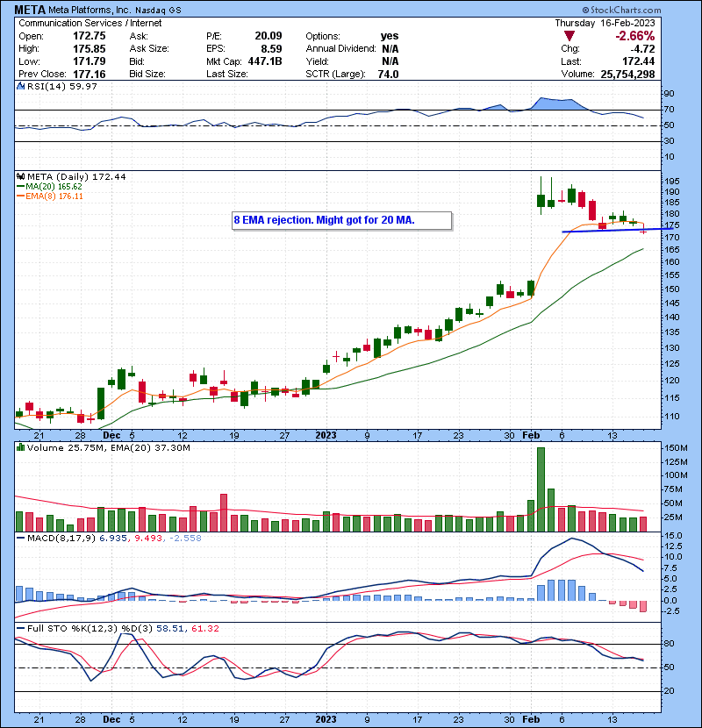This screenshot has width=702, height=728.
Task: Click the P/E value 20.09
Action: (x=268, y=36)
